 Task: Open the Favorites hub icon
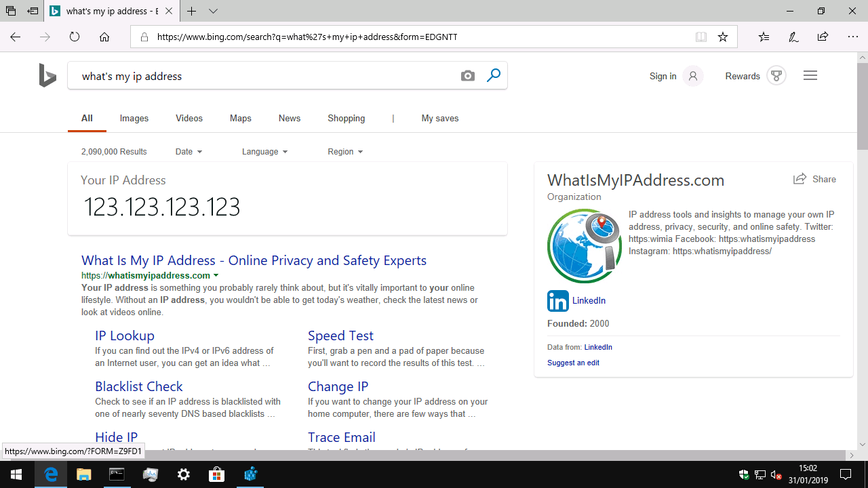tap(764, 37)
